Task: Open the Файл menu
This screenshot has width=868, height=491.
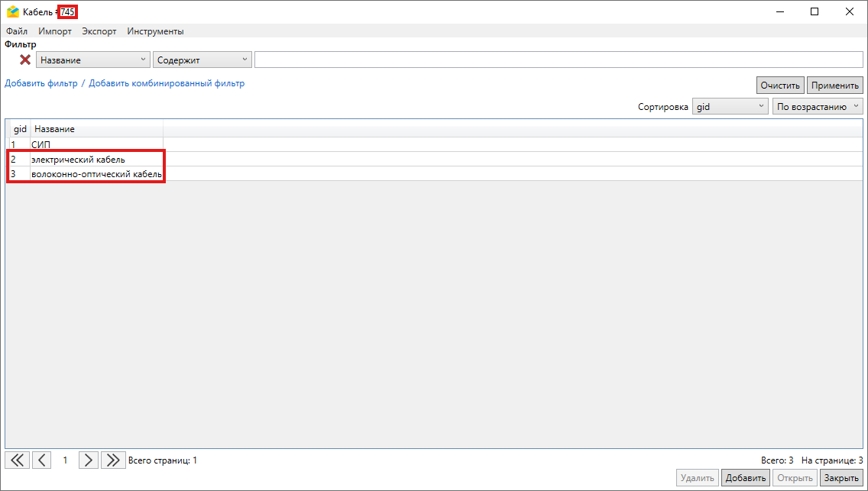Action: coord(17,31)
